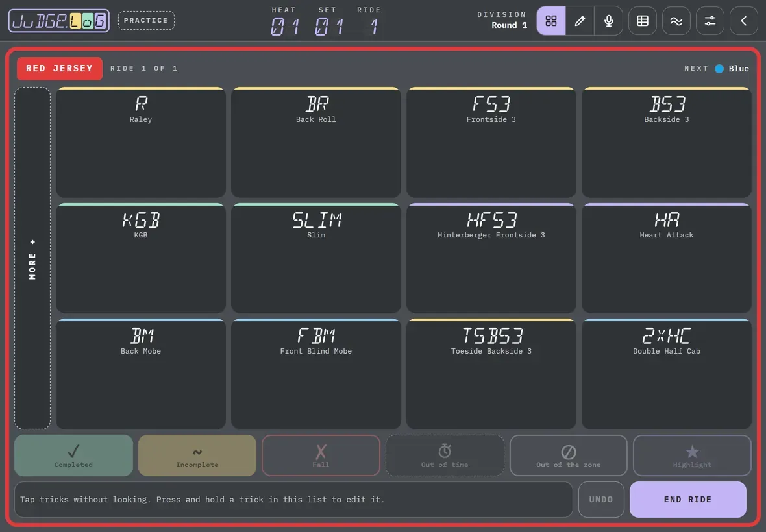
Task: Click the RED JERSEY rider label
Action: click(60, 68)
